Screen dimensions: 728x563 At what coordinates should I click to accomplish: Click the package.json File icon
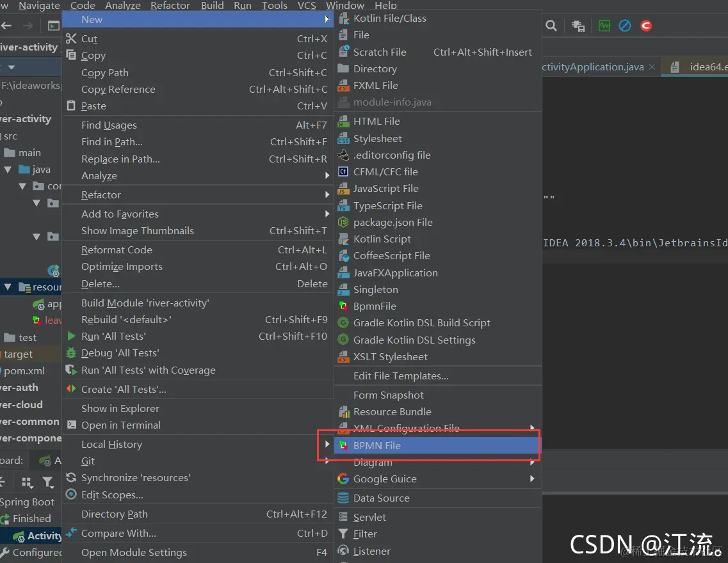(344, 223)
